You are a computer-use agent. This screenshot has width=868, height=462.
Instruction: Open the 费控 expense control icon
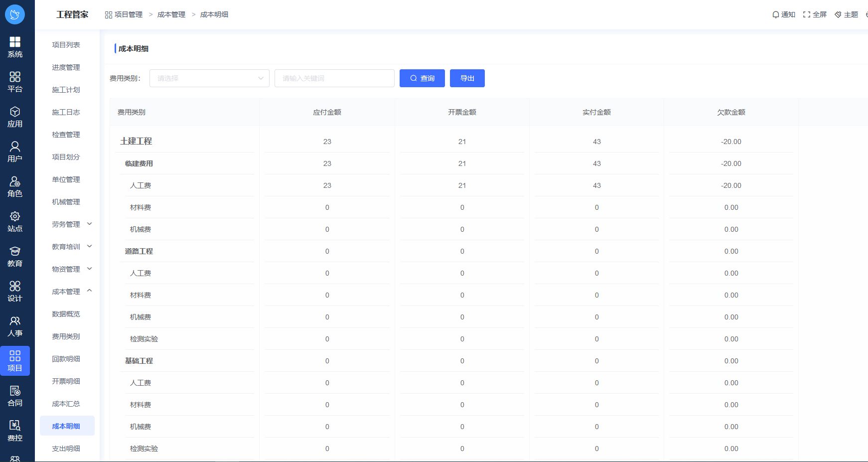pyautogui.click(x=15, y=426)
